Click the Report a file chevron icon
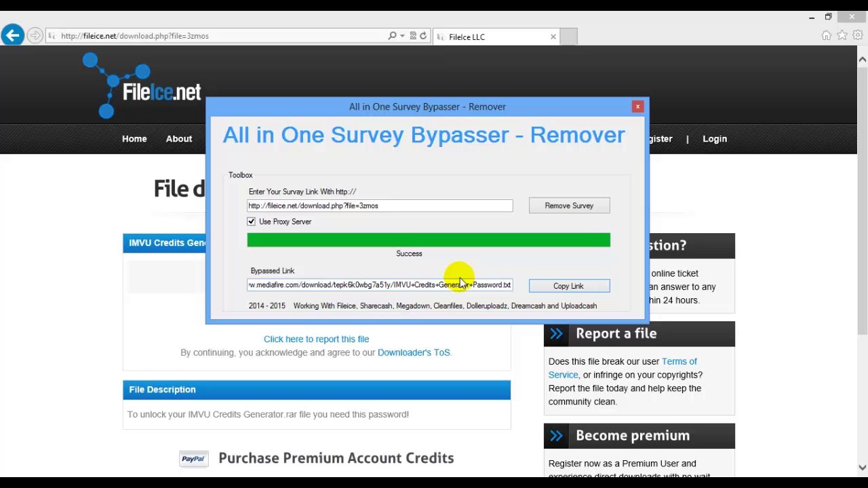This screenshot has width=868, height=488. (x=556, y=333)
